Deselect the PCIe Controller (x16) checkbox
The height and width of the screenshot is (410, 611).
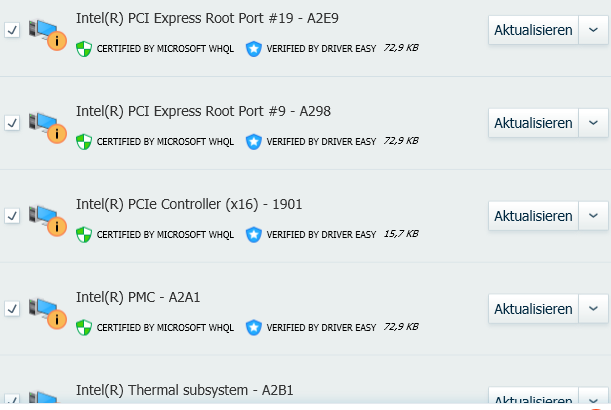pos(12,216)
